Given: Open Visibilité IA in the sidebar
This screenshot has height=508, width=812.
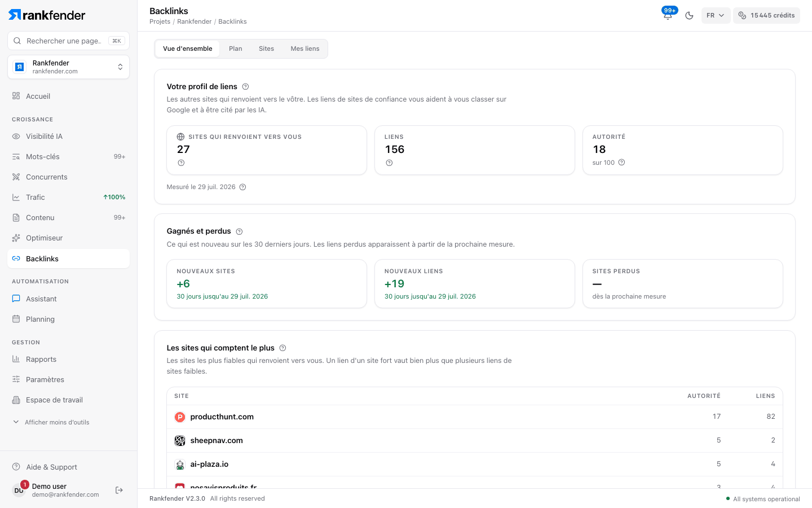Looking at the screenshot, I should (x=69, y=136).
